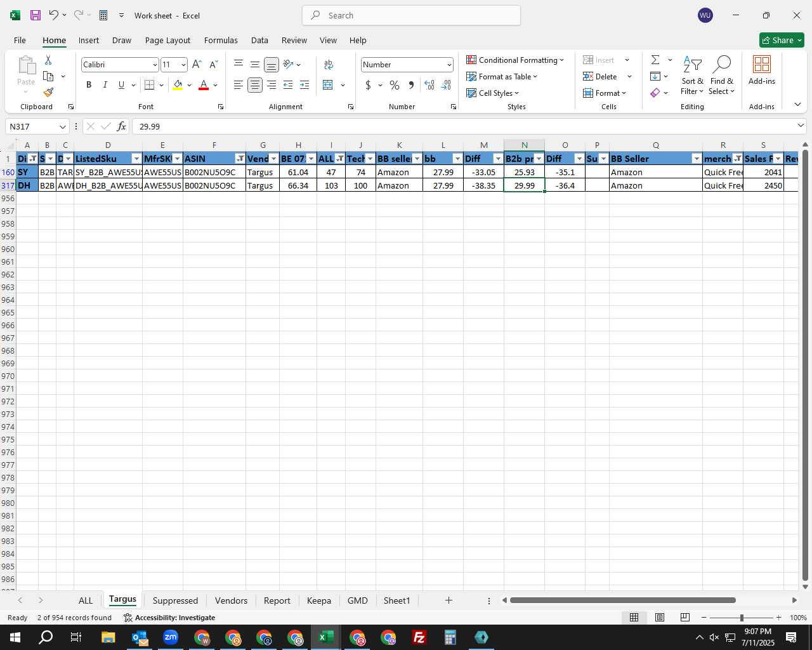Click the Share button
Image resolution: width=812 pixels, height=650 pixels.
click(782, 40)
